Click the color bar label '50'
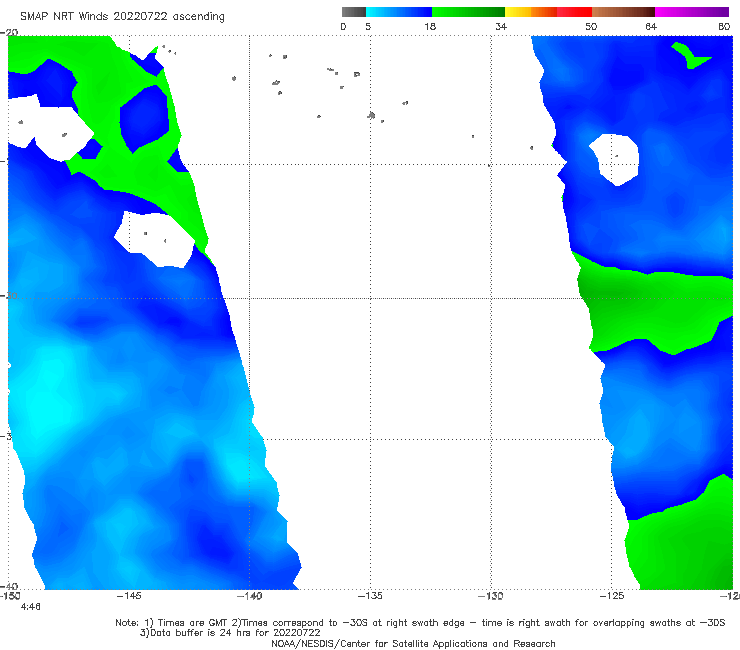Screen dimensions: 740x650 pyautogui.click(x=591, y=27)
